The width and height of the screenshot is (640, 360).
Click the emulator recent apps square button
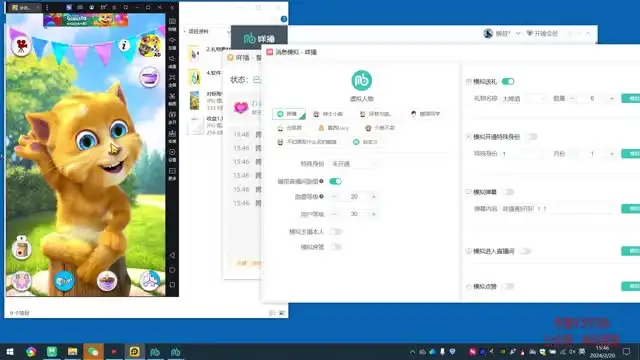click(172, 284)
